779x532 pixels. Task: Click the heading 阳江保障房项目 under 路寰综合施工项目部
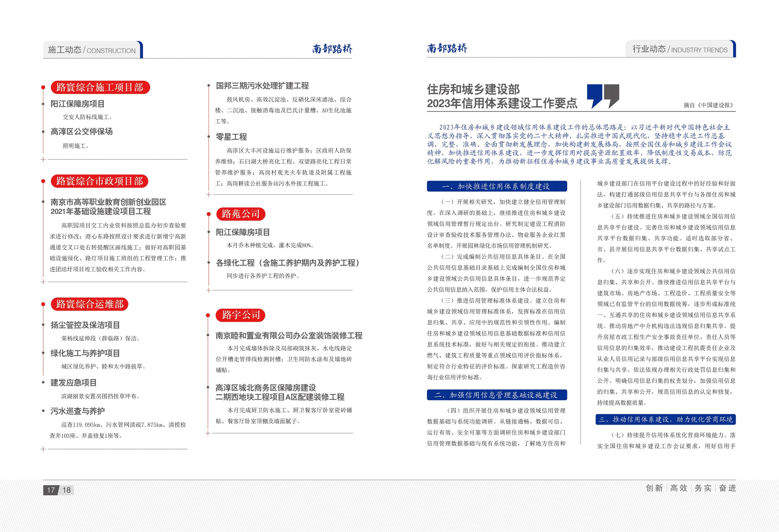click(77, 104)
